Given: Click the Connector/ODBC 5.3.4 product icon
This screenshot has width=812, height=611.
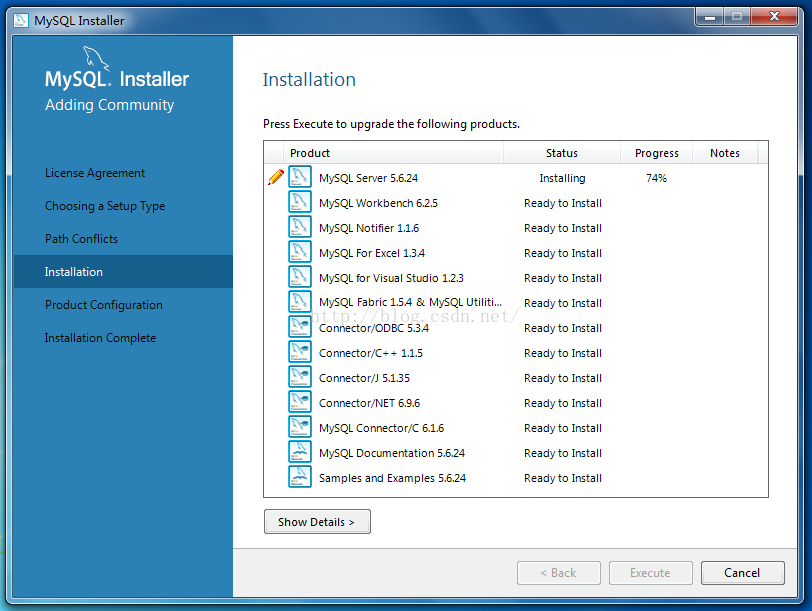Looking at the screenshot, I should [300, 328].
